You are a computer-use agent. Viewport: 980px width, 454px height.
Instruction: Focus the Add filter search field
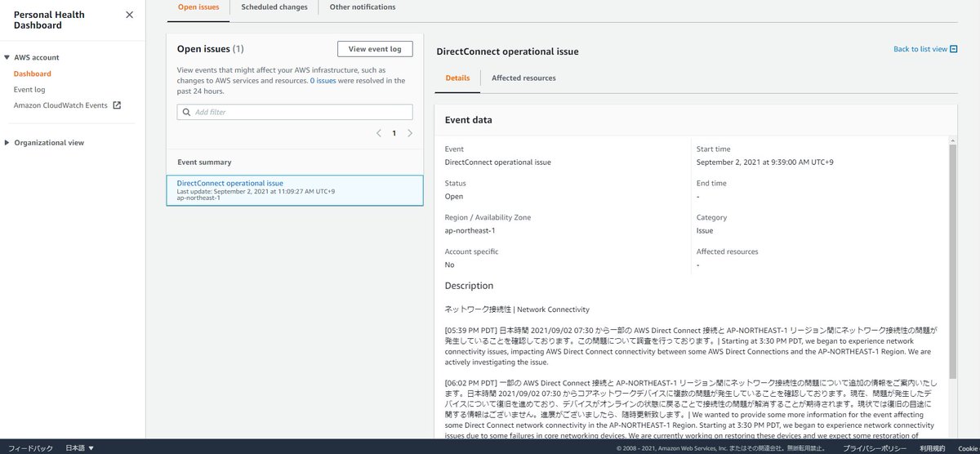[295, 112]
